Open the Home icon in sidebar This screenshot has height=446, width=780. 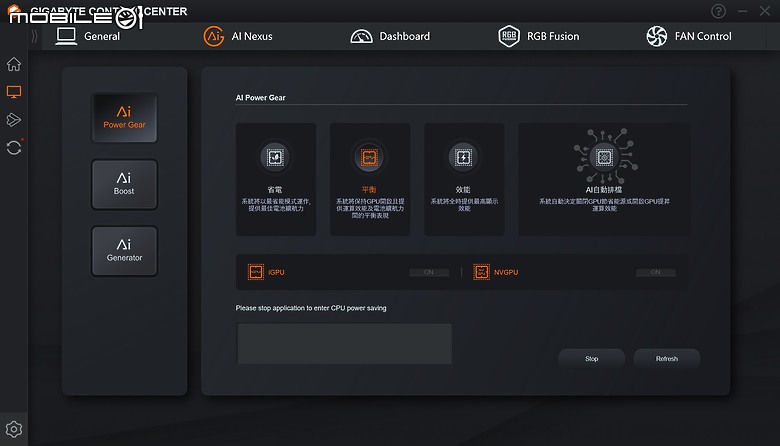coord(14,64)
